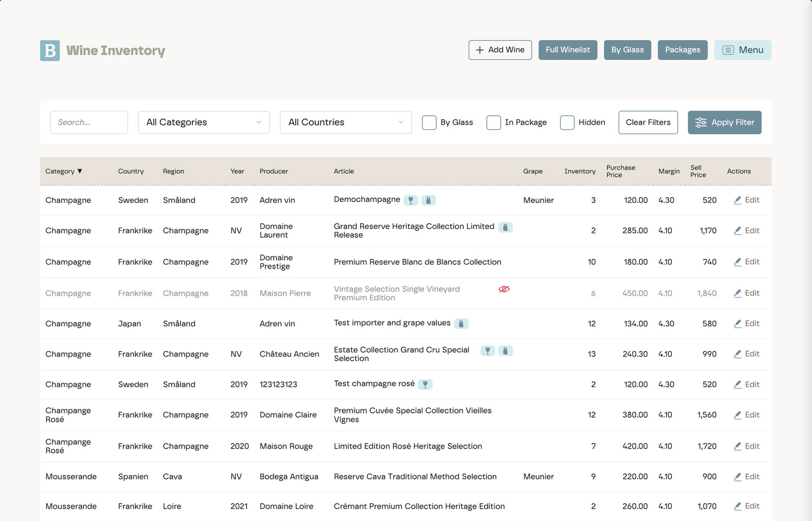The image size is (812, 521).
Task: Click the bottle package icon beside Demochampagne
Action: point(428,200)
